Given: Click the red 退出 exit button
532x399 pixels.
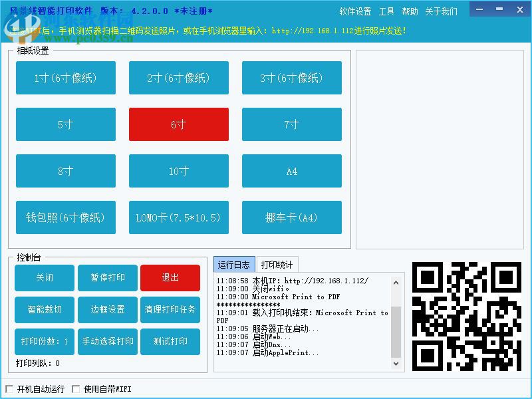Looking at the screenshot, I should 170,278.
